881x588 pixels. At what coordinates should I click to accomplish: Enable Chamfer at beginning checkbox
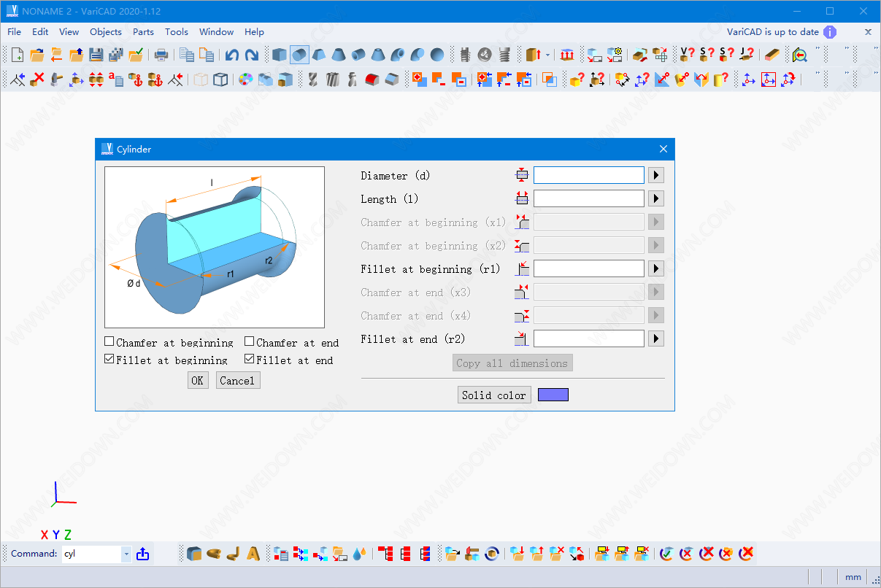(x=109, y=341)
